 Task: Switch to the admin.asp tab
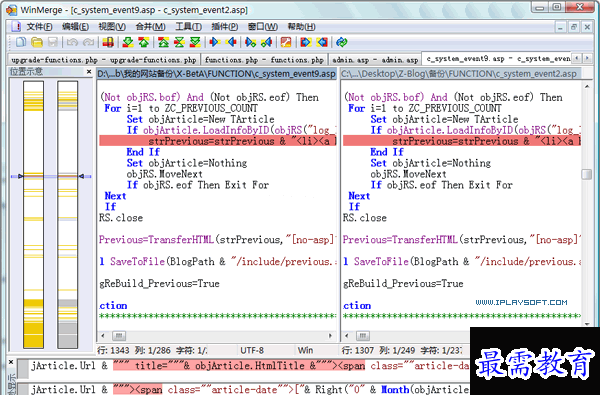point(375,60)
